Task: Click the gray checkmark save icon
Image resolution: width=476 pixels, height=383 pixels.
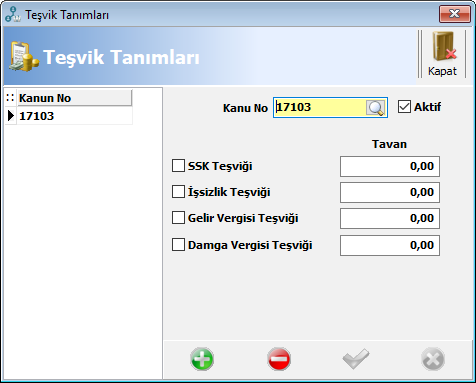Action: 356,359
